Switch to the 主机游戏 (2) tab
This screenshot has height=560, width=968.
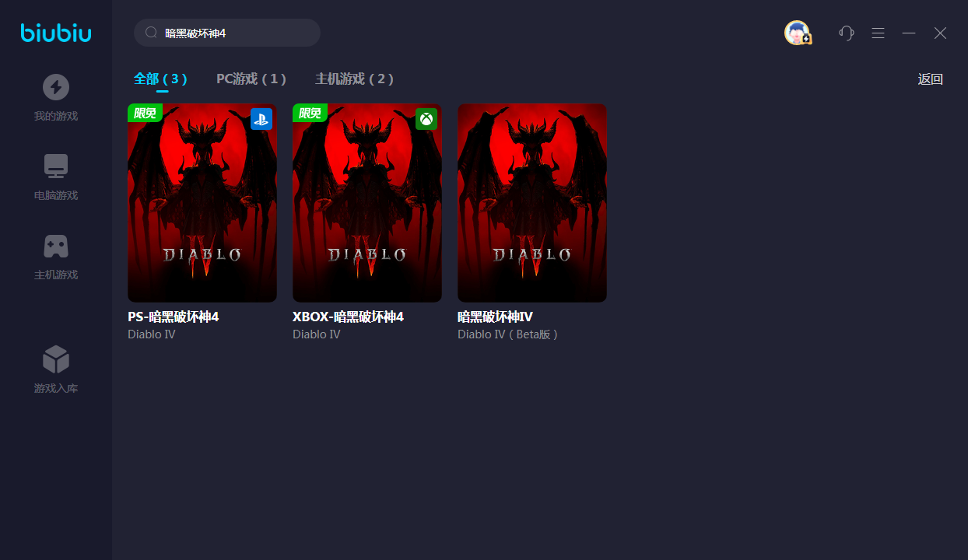click(x=354, y=79)
